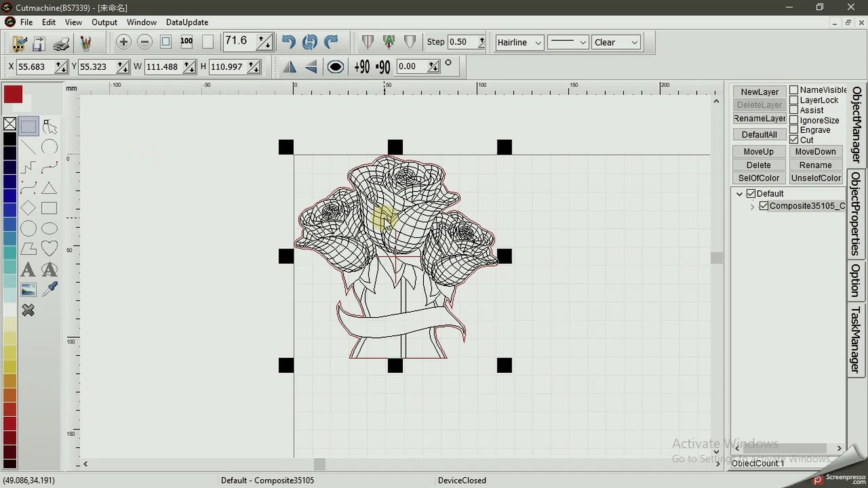868x488 pixels.
Task: Click the flip horizontal mirror icon
Action: [290, 66]
